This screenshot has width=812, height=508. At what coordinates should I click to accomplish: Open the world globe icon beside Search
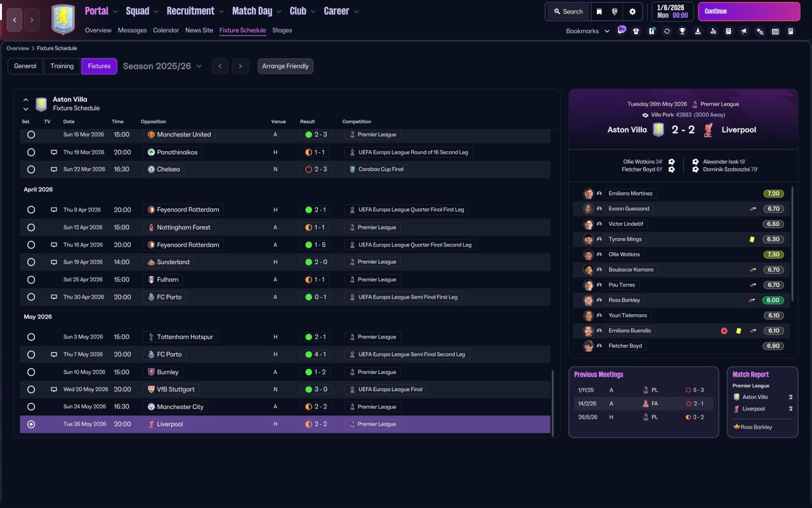pos(615,11)
